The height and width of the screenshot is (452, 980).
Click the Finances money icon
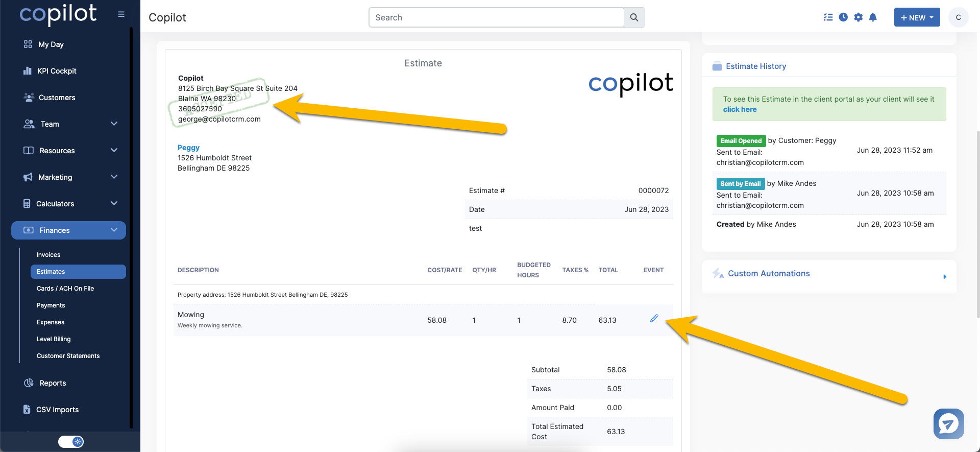[x=29, y=230]
